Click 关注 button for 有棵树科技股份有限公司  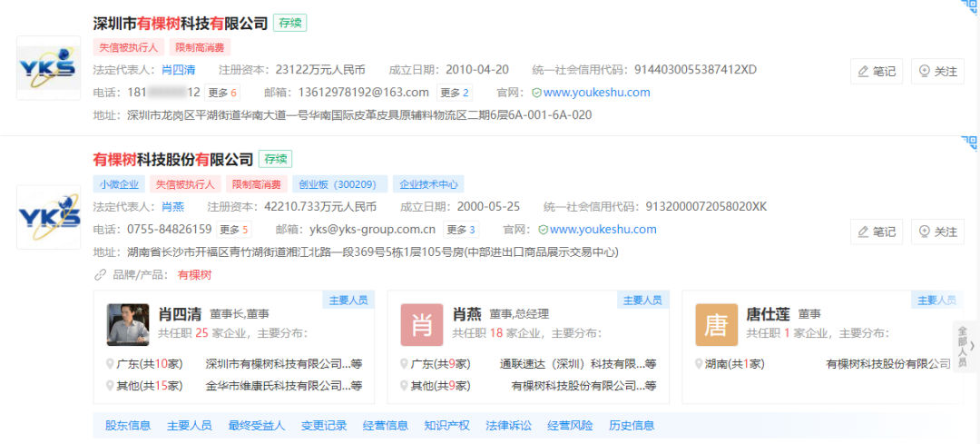click(x=937, y=232)
